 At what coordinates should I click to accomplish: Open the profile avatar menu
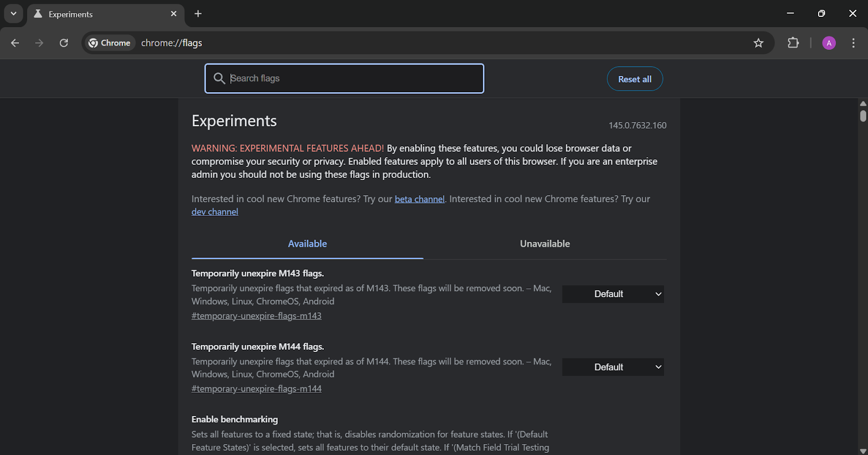828,43
